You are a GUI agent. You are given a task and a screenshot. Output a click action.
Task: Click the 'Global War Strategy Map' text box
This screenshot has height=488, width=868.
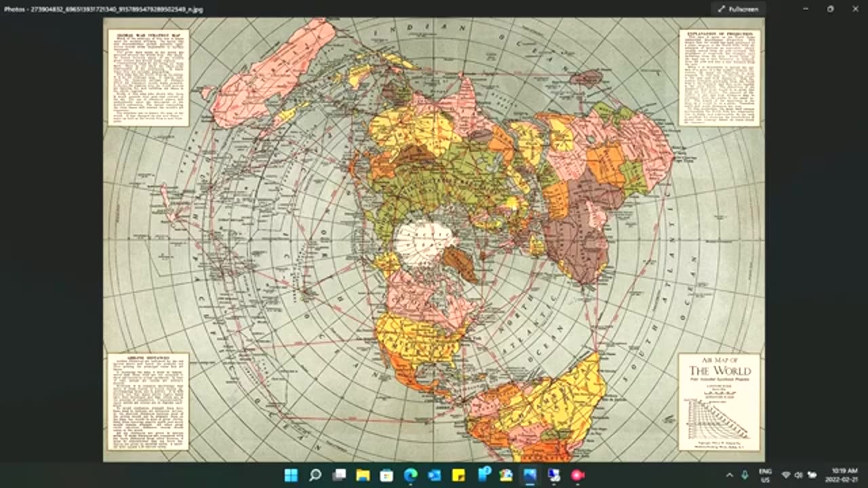pyautogui.click(x=149, y=78)
